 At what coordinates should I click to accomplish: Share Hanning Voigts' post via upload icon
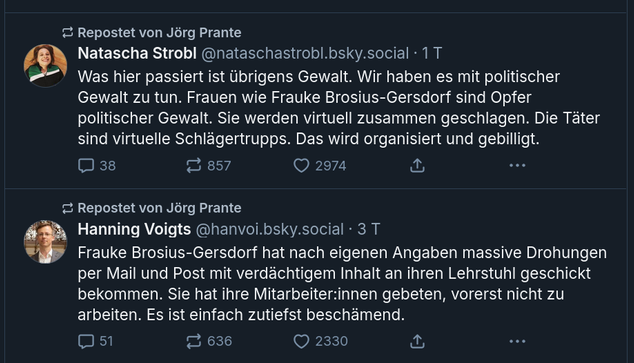click(x=417, y=342)
